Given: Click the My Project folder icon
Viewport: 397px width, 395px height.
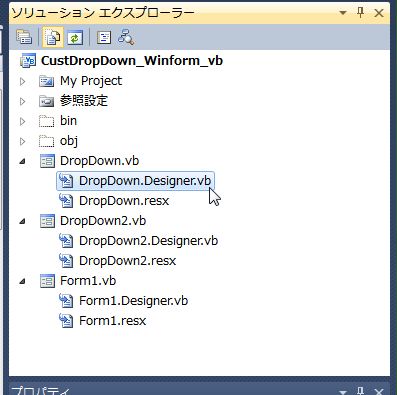Looking at the screenshot, I should tap(46, 81).
